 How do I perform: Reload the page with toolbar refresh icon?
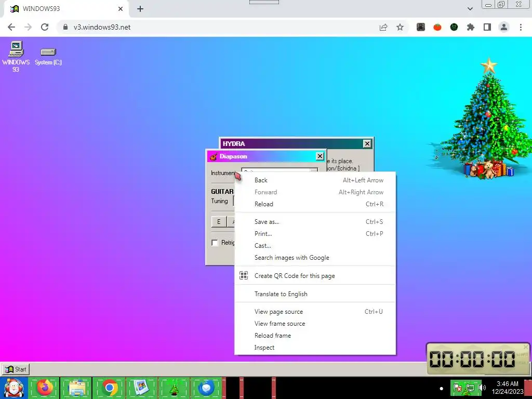[45, 27]
